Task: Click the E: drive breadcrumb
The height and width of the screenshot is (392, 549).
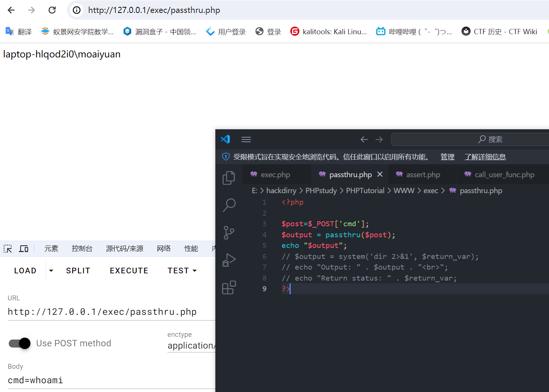Action: click(x=255, y=190)
